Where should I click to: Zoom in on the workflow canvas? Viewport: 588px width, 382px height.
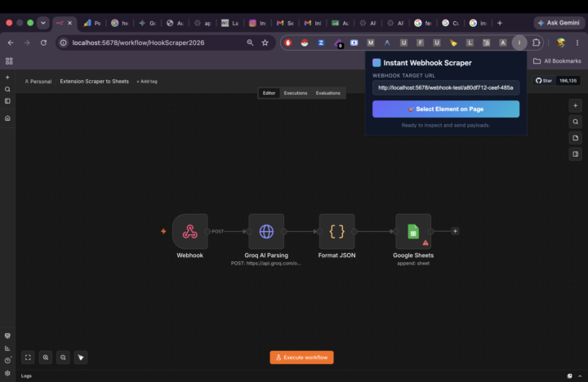click(x=46, y=358)
